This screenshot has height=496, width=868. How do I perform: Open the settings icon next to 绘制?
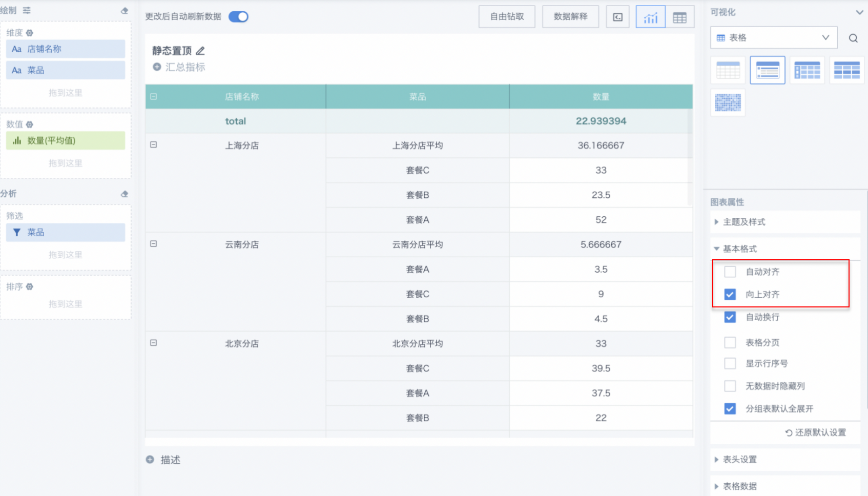click(x=27, y=10)
